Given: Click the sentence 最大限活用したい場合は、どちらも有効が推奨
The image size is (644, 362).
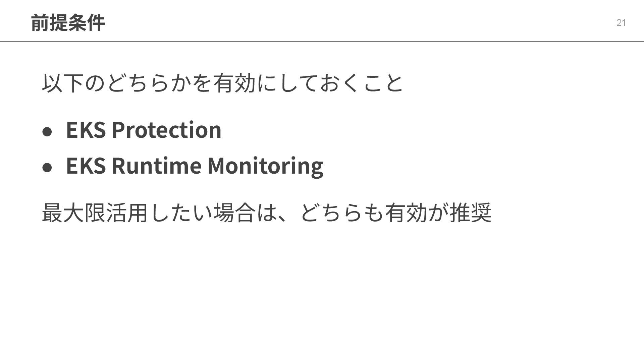Looking at the screenshot, I should click(267, 213).
